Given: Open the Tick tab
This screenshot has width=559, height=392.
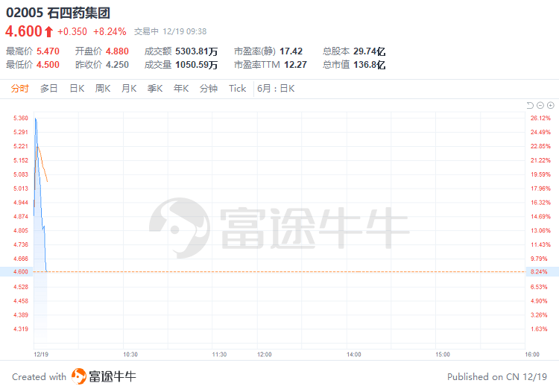Looking at the screenshot, I should (238, 89).
